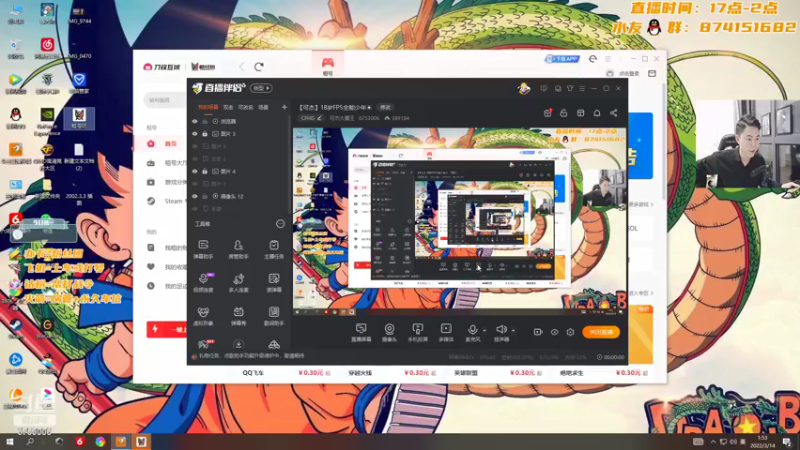
Task: Toggle preview eye icon near start button
Action: (554, 332)
